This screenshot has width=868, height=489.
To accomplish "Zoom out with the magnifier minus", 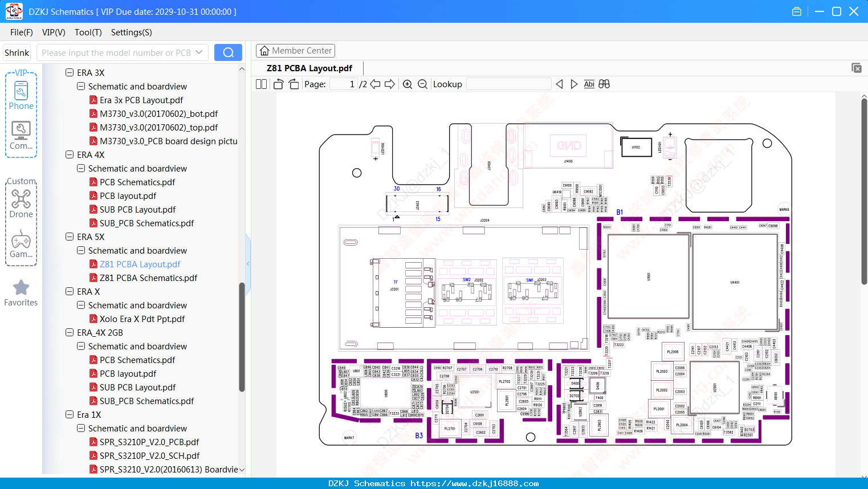I will pos(422,84).
